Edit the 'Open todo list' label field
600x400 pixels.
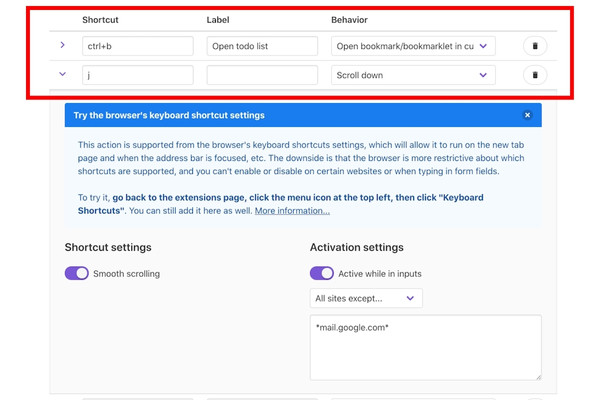262,46
